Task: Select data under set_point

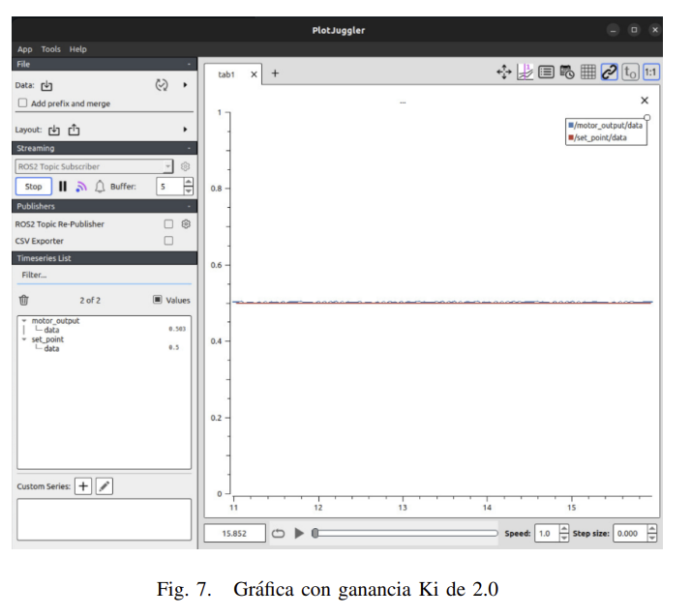Action: (x=51, y=348)
